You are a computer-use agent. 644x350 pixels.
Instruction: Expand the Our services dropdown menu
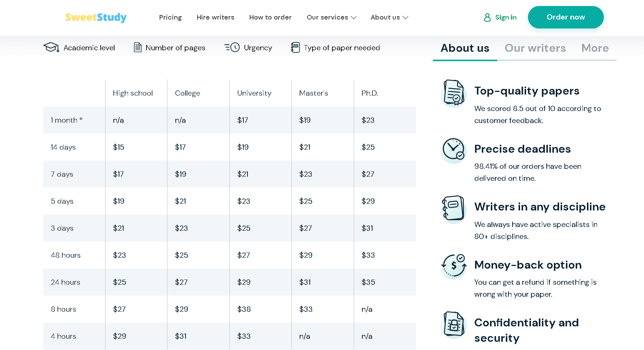pyautogui.click(x=331, y=17)
